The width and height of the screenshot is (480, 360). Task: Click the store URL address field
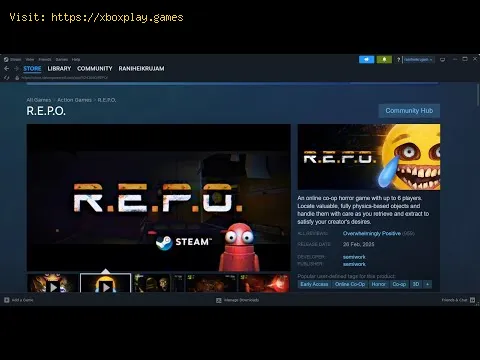click(x=65, y=78)
